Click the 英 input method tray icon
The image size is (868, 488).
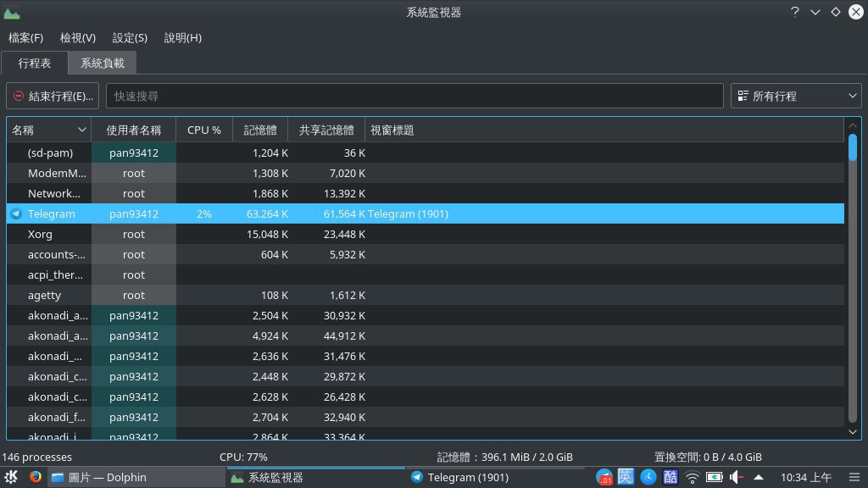tap(626, 477)
